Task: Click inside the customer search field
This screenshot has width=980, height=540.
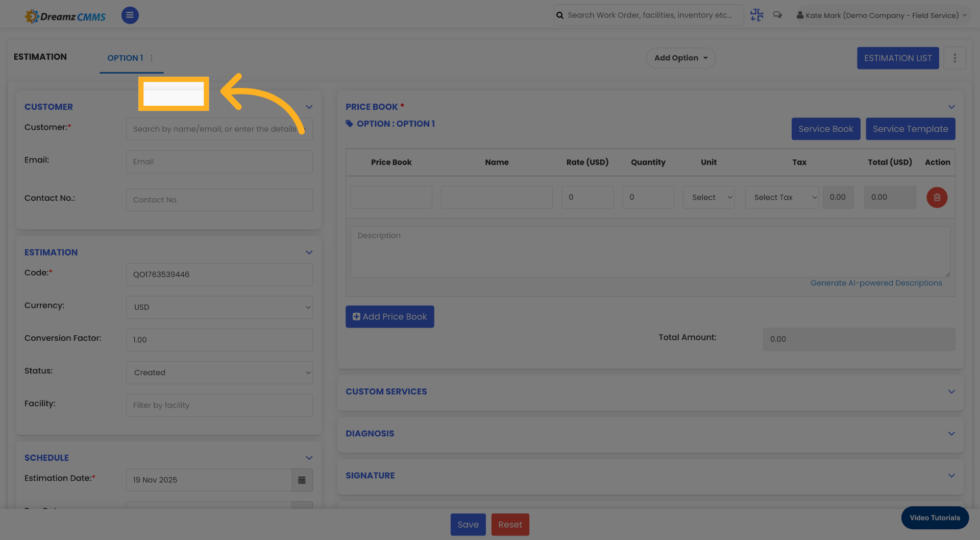Action: click(219, 129)
